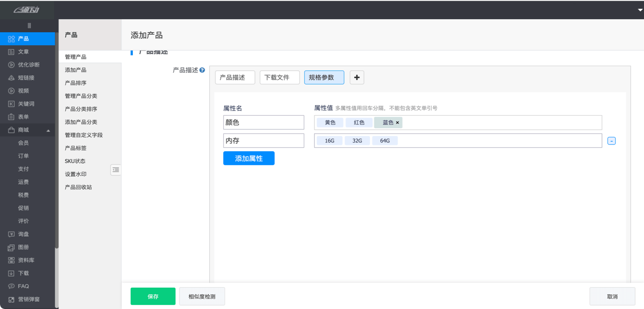Click the help icon beside 产品描述 label
The width and height of the screenshot is (644, 309).
point(202,70)
